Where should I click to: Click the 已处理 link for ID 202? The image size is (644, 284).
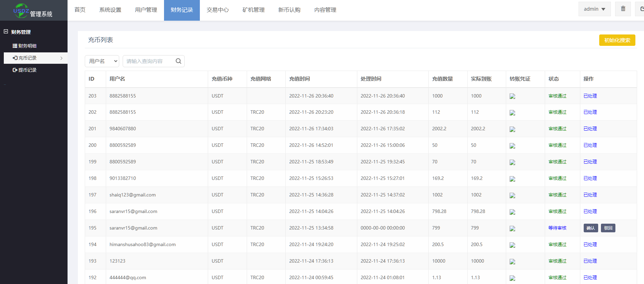pyautogui.click(x=590, y=112)
